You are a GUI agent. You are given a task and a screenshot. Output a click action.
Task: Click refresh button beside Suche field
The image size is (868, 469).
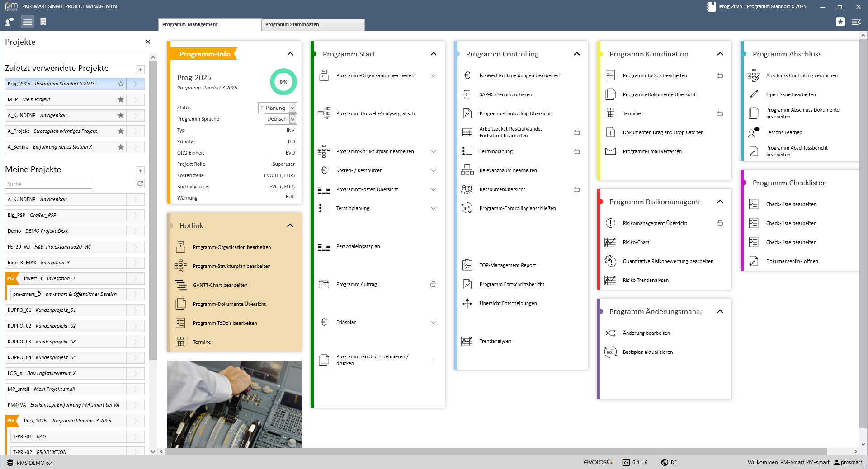140,183
